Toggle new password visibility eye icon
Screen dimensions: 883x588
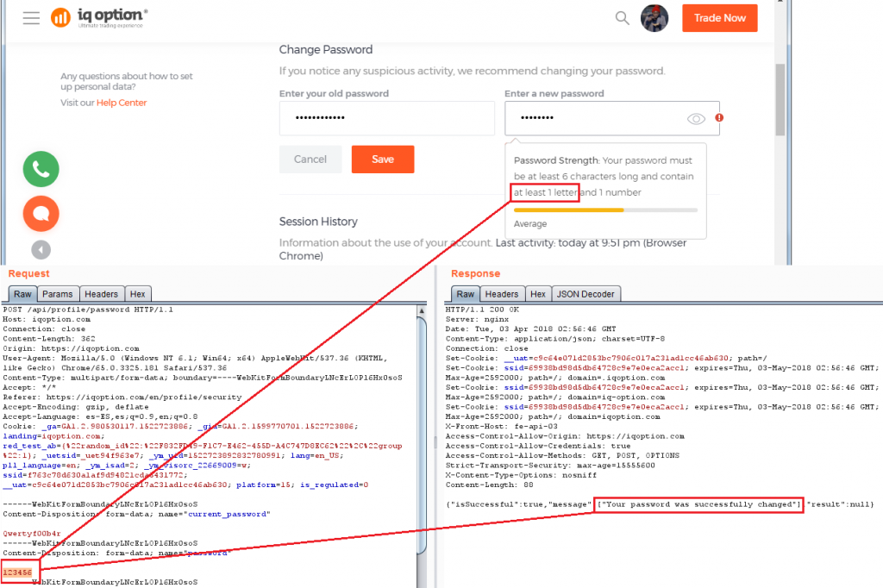click(696, 119)
